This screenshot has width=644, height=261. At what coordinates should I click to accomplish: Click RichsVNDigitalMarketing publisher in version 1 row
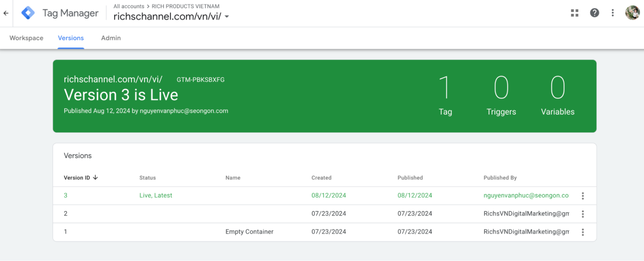(526, 232)
